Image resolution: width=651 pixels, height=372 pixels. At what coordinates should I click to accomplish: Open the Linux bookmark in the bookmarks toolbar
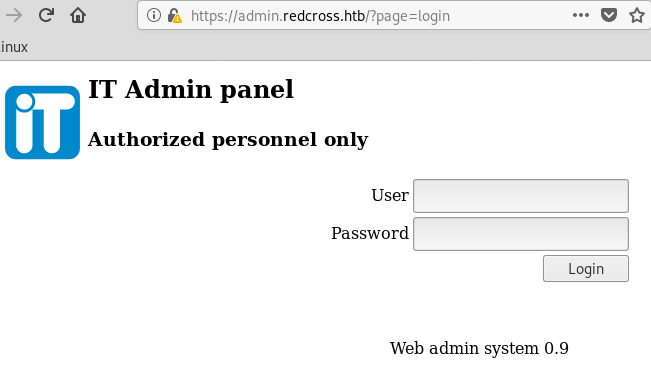(x=14, y=47)
